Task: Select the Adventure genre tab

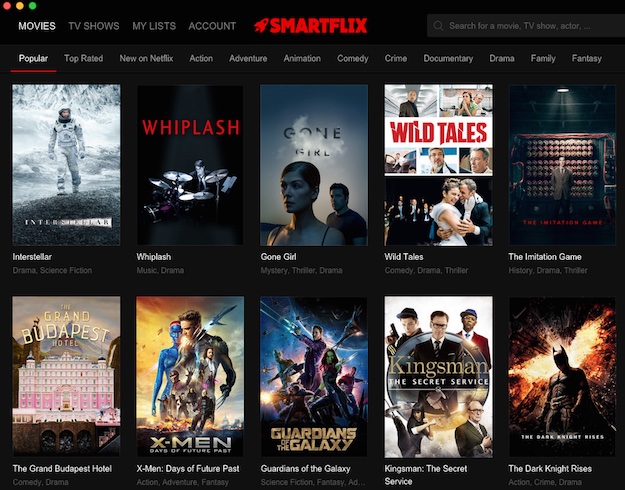Action: (248, 59)
